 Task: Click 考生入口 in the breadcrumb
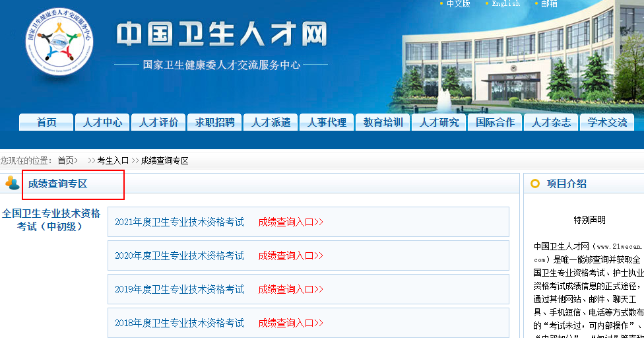pos(113,160)
